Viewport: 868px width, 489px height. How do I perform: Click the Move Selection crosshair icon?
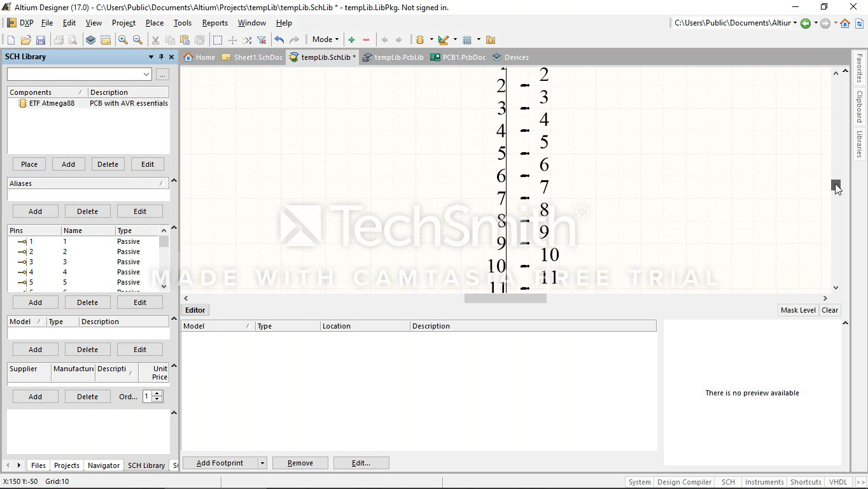(x=232, y=40)
